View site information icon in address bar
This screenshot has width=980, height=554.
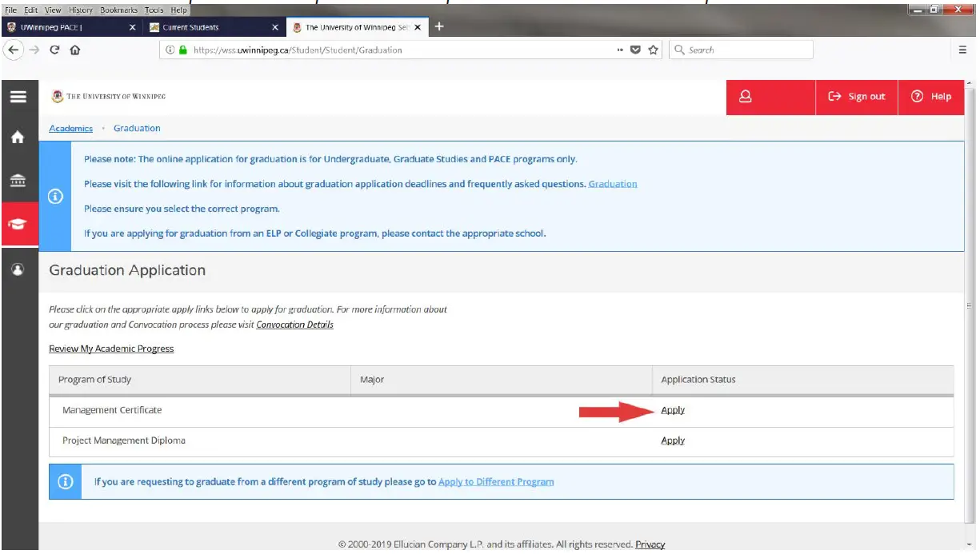[170, 50]
